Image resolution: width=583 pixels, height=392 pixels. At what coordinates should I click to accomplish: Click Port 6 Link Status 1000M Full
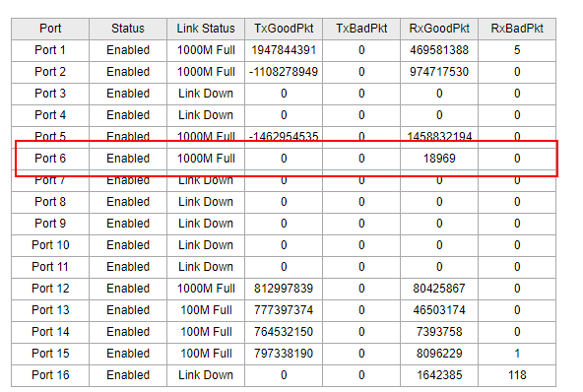click(206, 159)
